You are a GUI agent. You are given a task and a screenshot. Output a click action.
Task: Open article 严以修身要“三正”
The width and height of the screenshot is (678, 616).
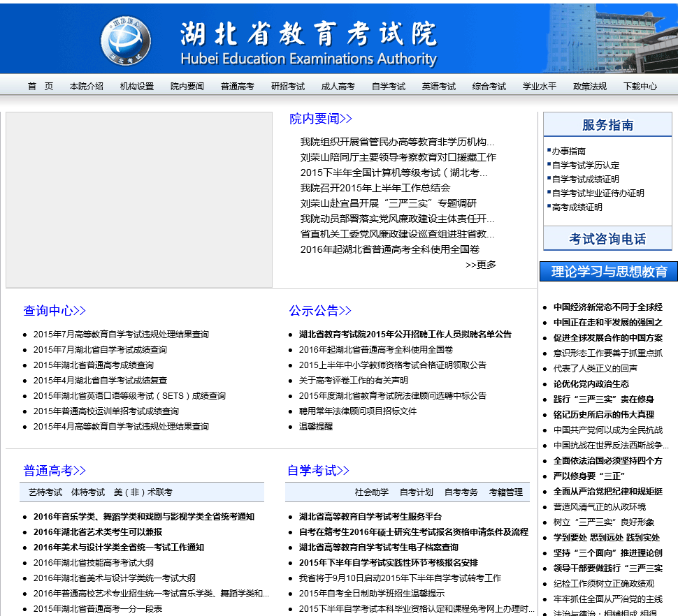tap(589, 476)
